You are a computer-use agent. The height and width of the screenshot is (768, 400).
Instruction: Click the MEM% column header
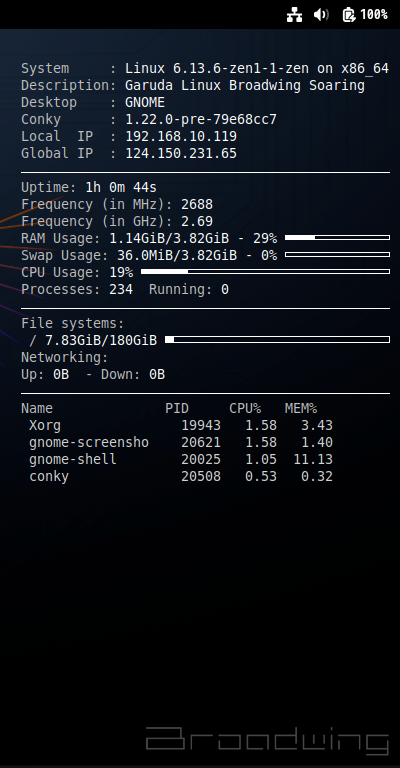click(x=301, y=408)
